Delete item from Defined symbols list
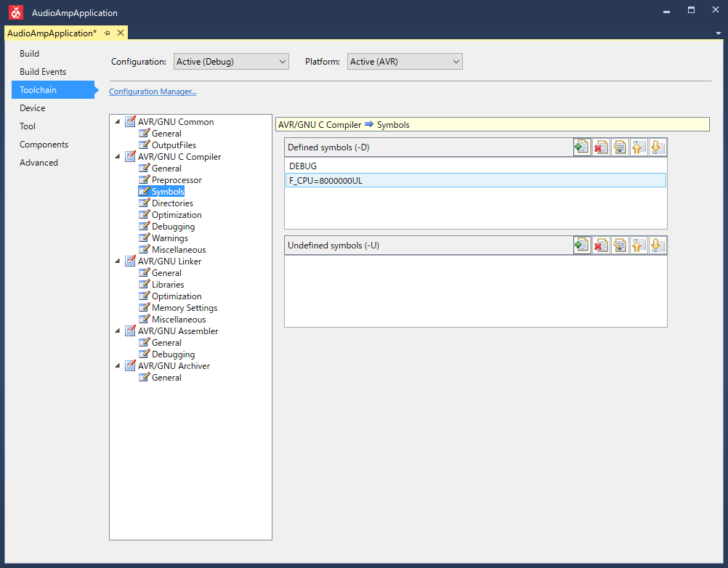This screenshot has height=568, width=728. click(x=601, y=147)
